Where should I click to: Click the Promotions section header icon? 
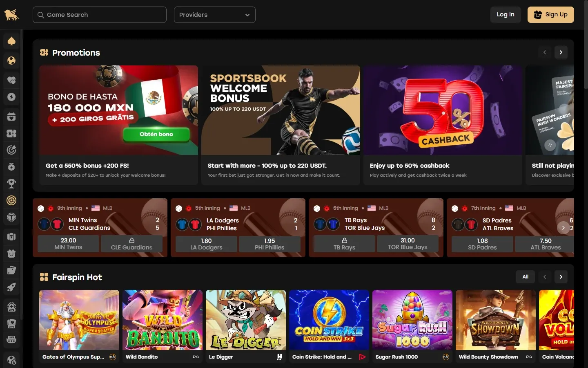coord(44,52)
